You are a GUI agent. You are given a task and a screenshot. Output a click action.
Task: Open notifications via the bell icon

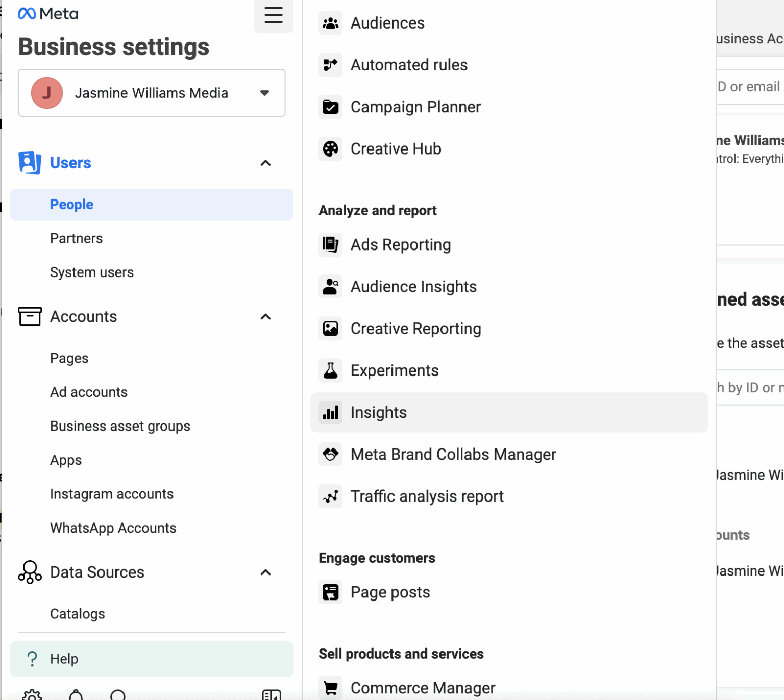pyautogui.click(x=76, y=694)
